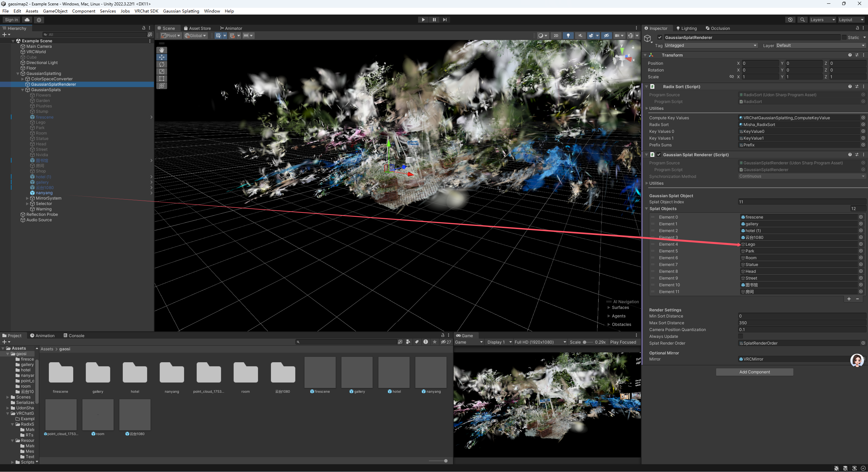Enable the Always Update checkbox
This screenshot has height=472, width=868.
[741, 336]
